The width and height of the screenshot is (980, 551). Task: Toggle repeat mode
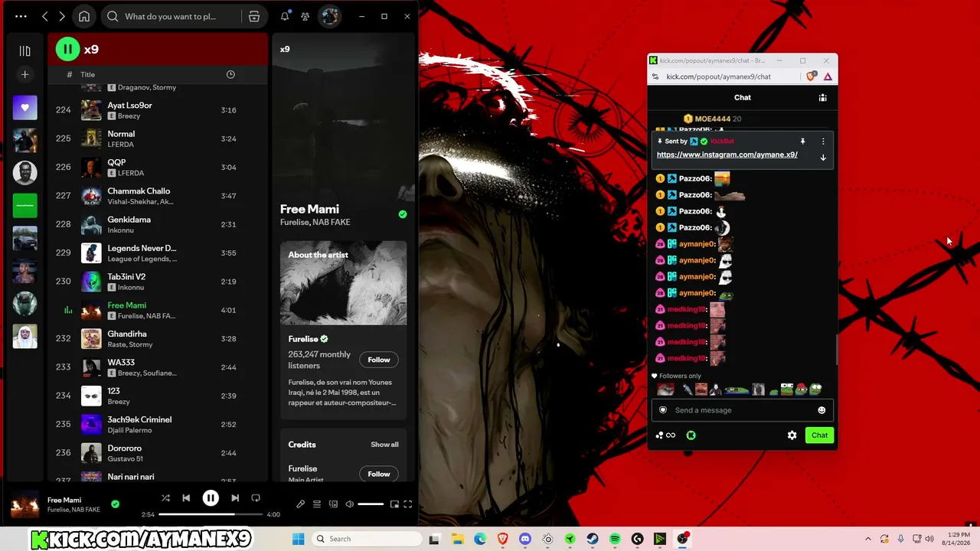point(256,498)
